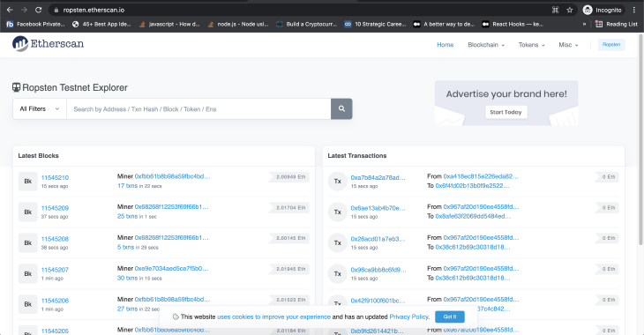Open From address 0xa418ec815e226eda82
Image resolution: width=644 pixels, height=335 pixels.
(x=481, y=176)
